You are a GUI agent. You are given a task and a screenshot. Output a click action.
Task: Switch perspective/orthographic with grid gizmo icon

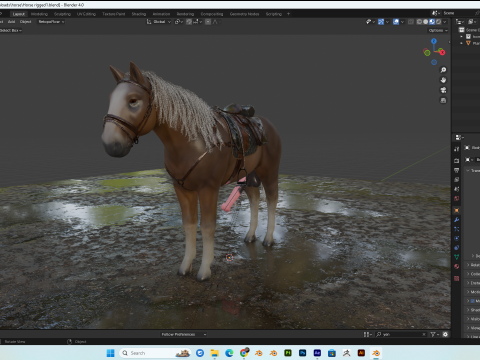(443, 100)
